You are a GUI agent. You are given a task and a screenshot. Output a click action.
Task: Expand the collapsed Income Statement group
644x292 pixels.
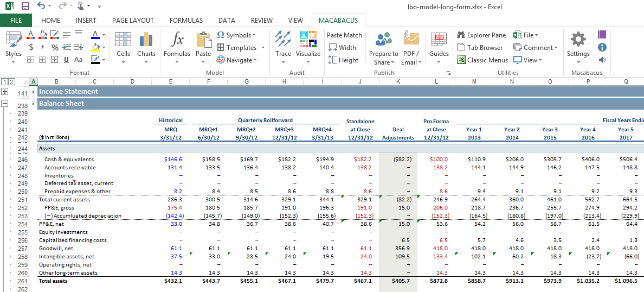pyautogui.click(x=5, y=92)
